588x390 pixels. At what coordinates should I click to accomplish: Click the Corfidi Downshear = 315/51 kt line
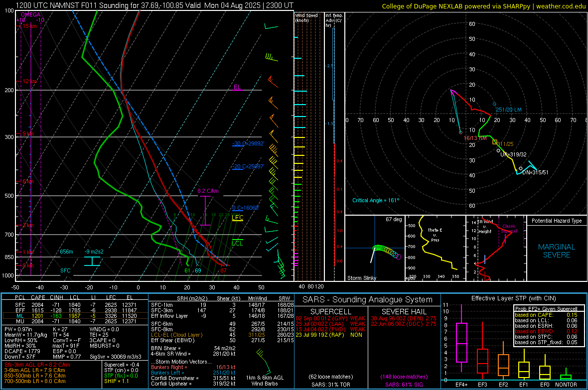click(x=193, y=378)
